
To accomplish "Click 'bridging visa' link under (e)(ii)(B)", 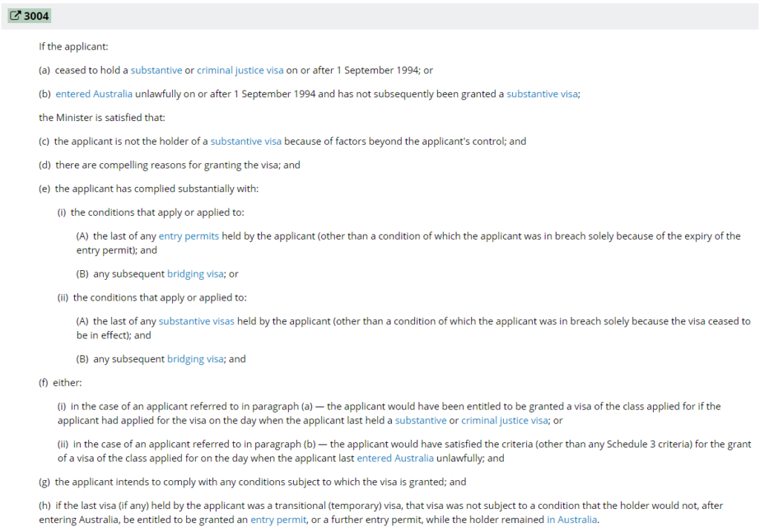I will point(195,359).
